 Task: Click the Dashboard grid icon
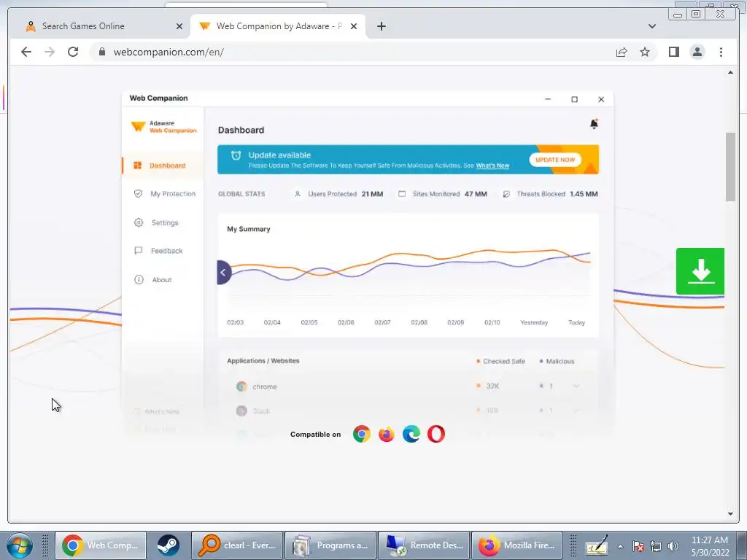click(138, 166)
